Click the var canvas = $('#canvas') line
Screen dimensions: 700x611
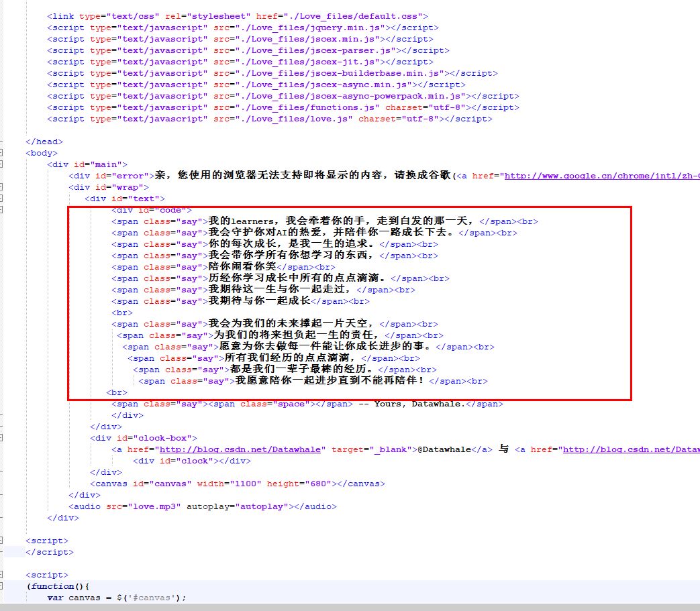[x=117, y=598]
